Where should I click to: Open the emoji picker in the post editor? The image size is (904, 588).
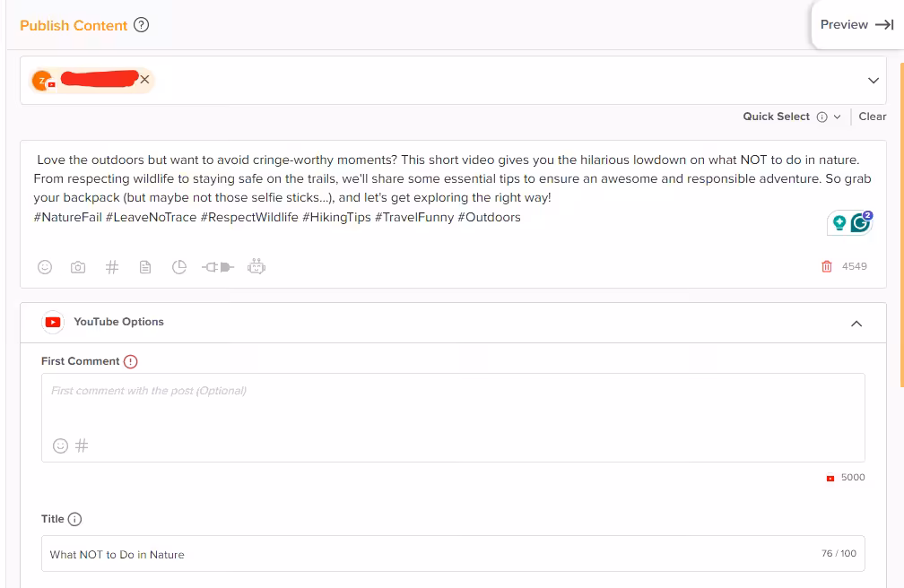45,267
